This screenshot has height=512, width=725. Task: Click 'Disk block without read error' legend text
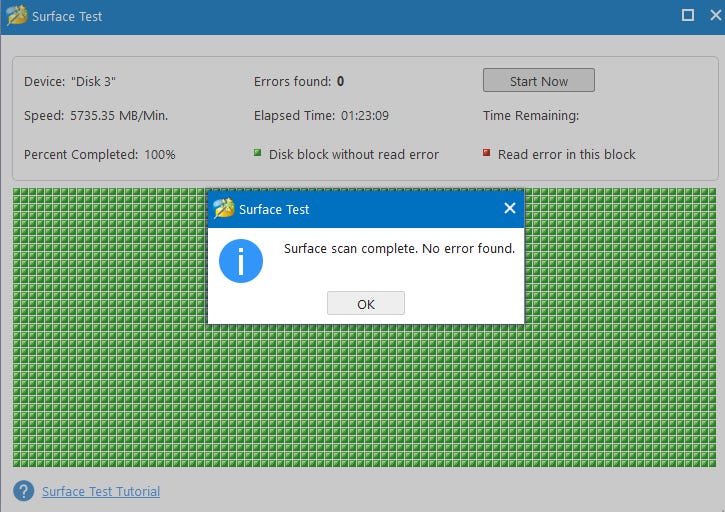[354, 154]
